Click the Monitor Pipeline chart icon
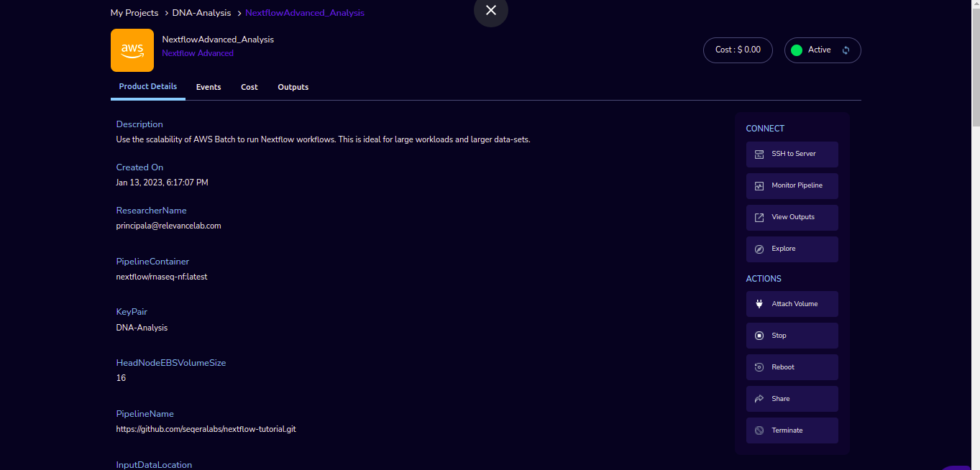Viewport: 980px width, 470px height. [759, 186]
